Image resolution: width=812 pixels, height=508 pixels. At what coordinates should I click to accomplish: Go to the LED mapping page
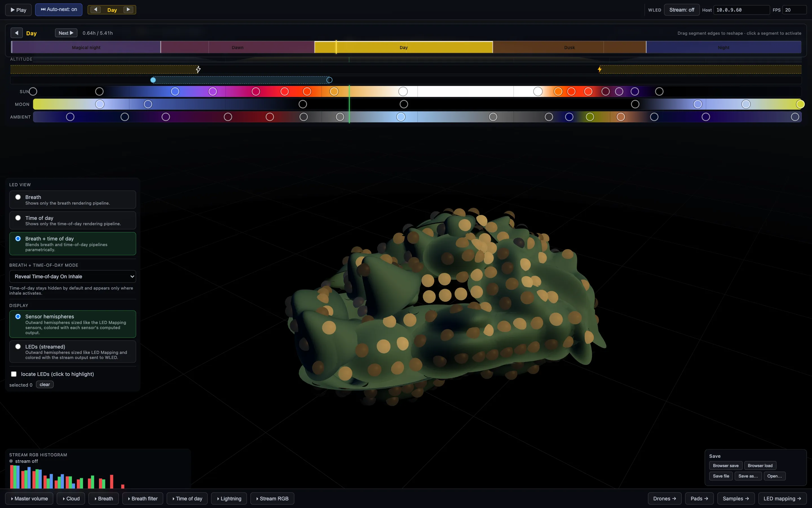tap(782, 499)
